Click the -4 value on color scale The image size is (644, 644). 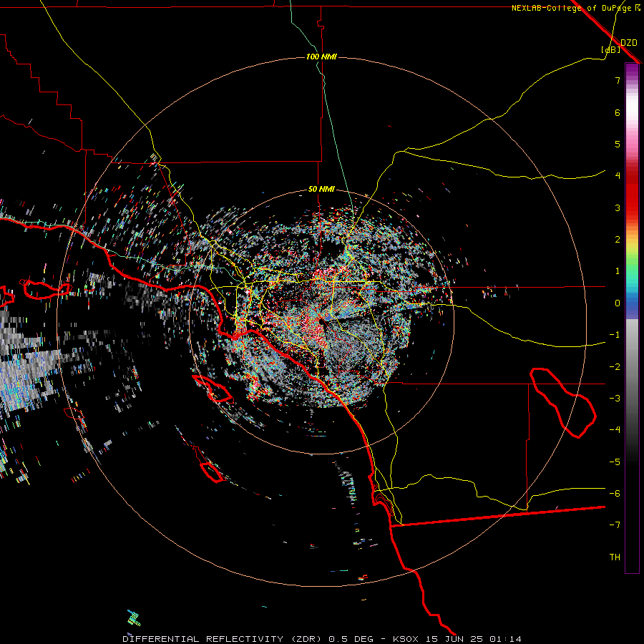(x=615, y=430)
